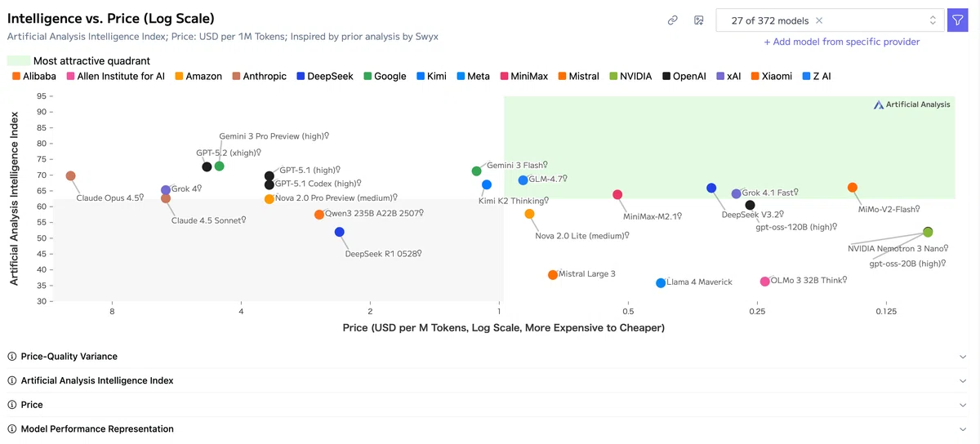Screen dimensions: 980x444
Task: Click info icon next to Price section
Action: click(x=12, y=405)
